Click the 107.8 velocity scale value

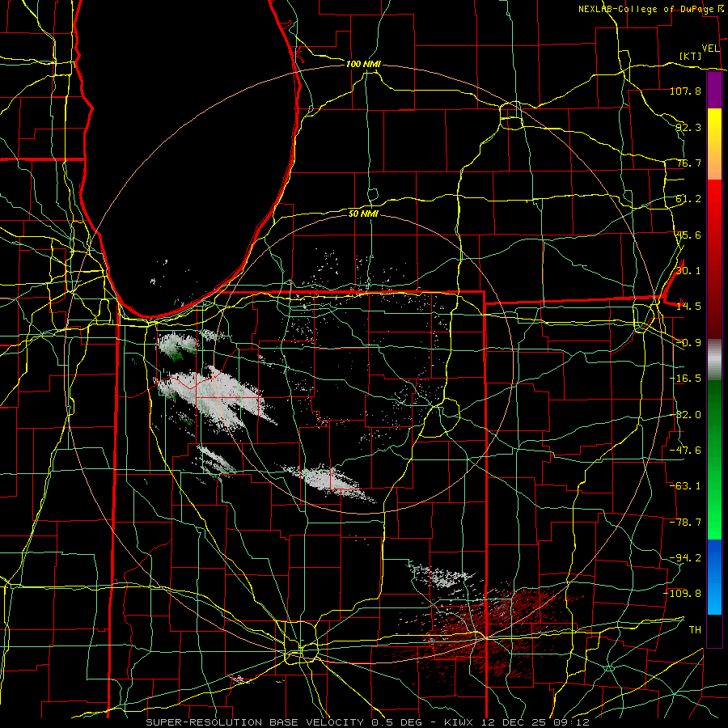tap(685, 91)
